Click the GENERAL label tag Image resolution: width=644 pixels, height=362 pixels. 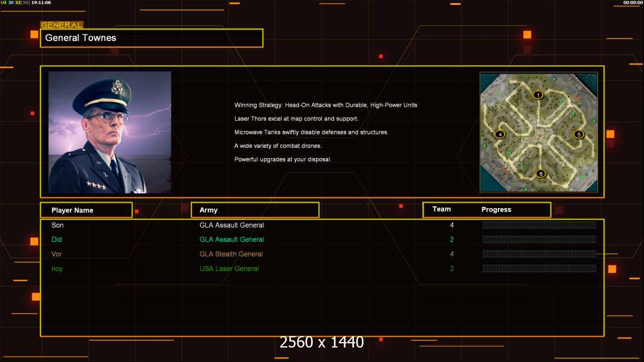62,25
